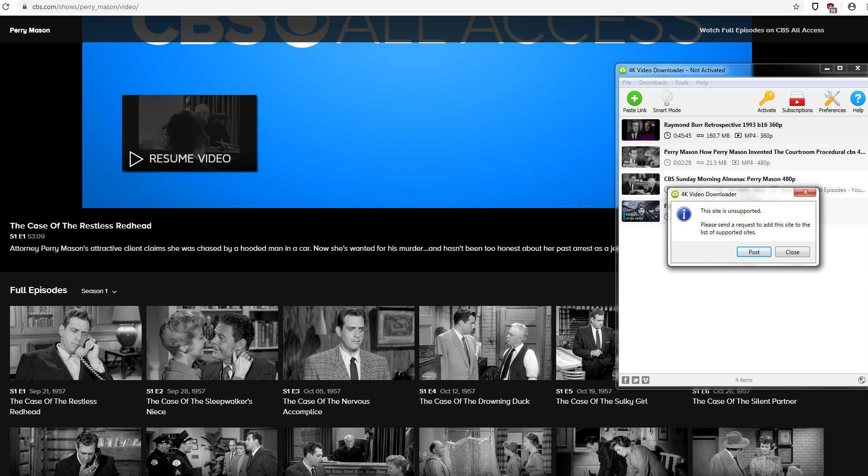Click the cbs.com address bar URL
Image resolution: width=868 pixels, height=476 pixels.
[85, 7]
